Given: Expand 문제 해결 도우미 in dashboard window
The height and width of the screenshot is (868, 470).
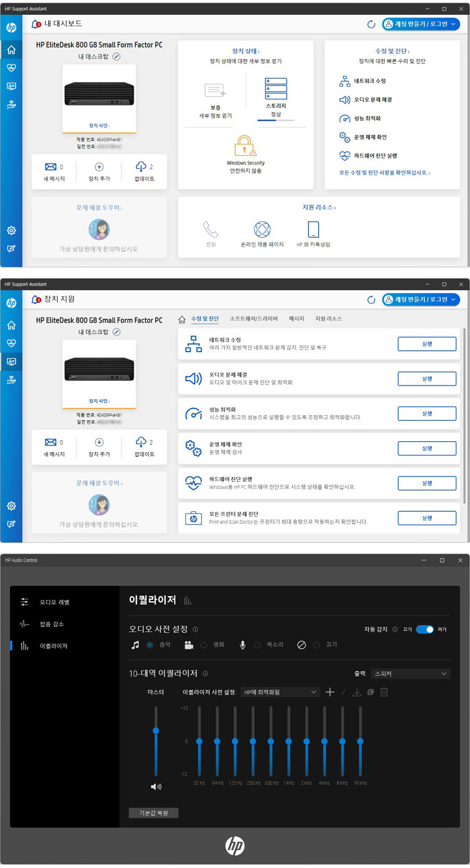Looking at the screenshot, I should 99,208.
